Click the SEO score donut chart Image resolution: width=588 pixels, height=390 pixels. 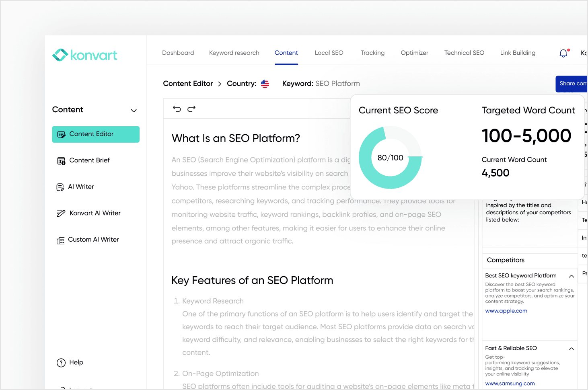390,158
